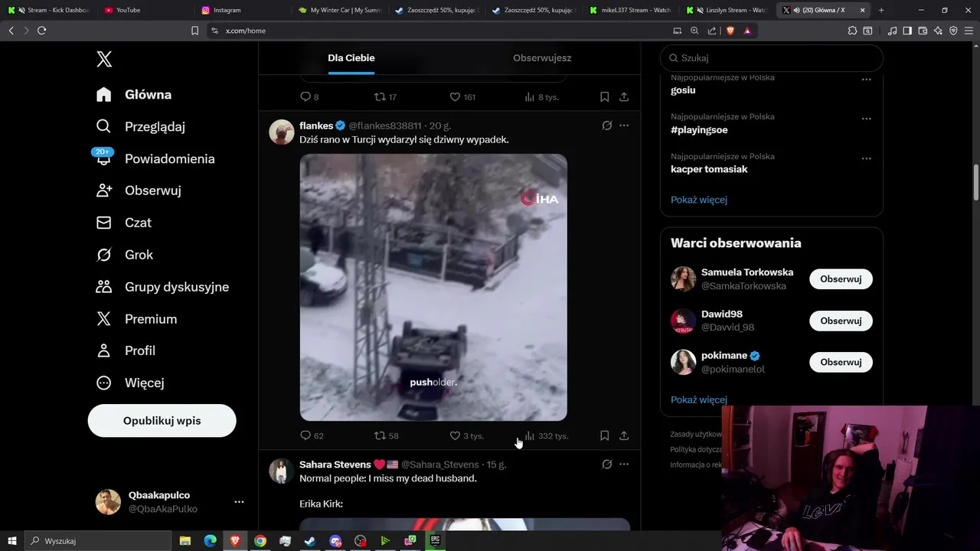Open Brave Leo AI sparkle icon
This screenshot has height=551, width=980.
tap(938, 31)
